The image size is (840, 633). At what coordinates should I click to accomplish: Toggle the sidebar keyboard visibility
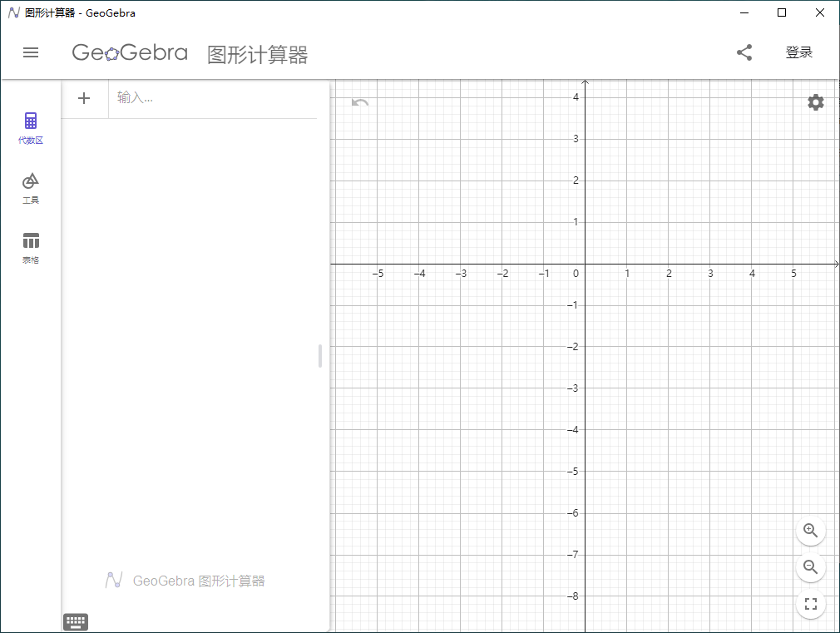pos(76,621)
